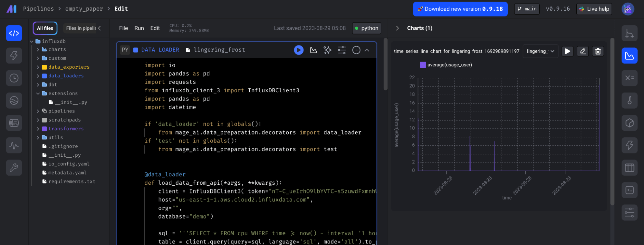
Task: Toggle the right panel with the chevron beside Charts
Action: coord(398,28)
